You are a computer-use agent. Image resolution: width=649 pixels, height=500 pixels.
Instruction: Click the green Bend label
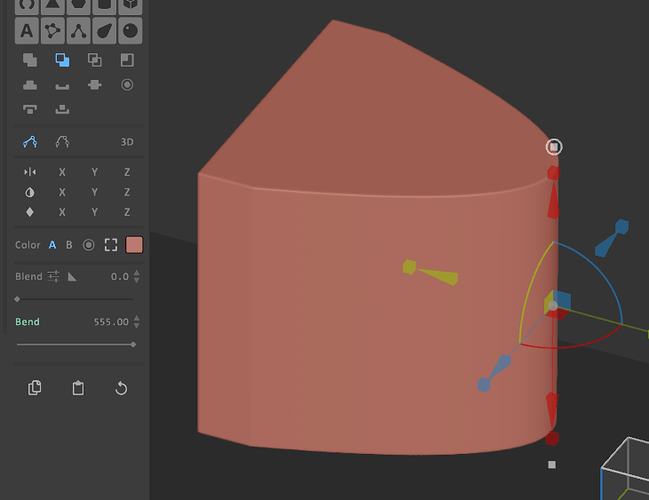click(x=27, y=322)
